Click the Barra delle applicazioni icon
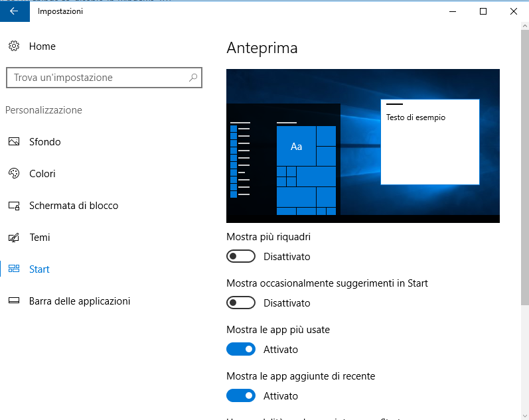529x420 pixels. (14, 301)
